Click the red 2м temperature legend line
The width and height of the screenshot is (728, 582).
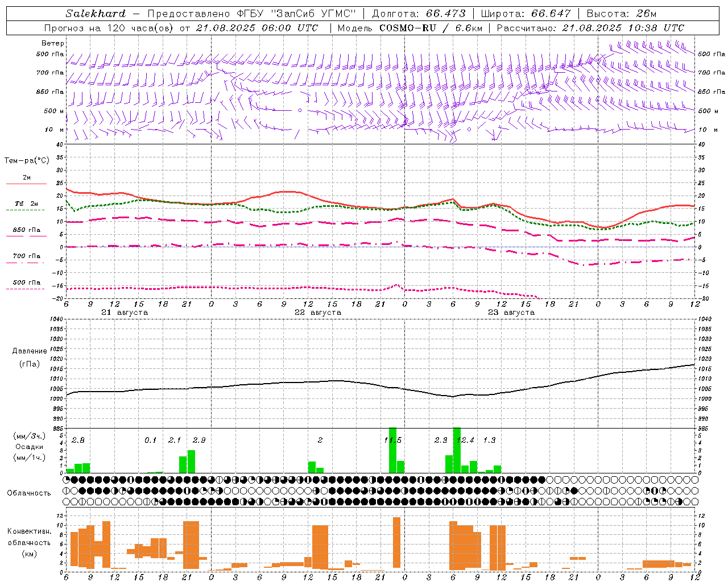pos(26,184)
